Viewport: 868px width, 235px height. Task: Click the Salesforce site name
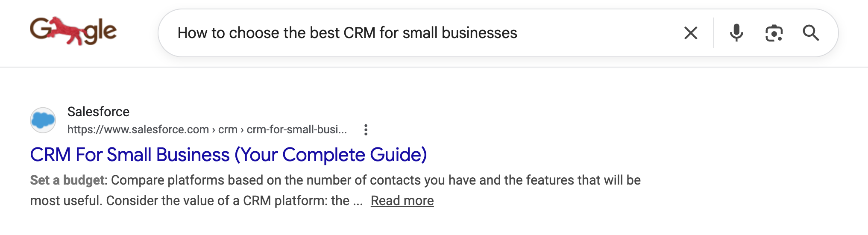click(x=98, y=112)
